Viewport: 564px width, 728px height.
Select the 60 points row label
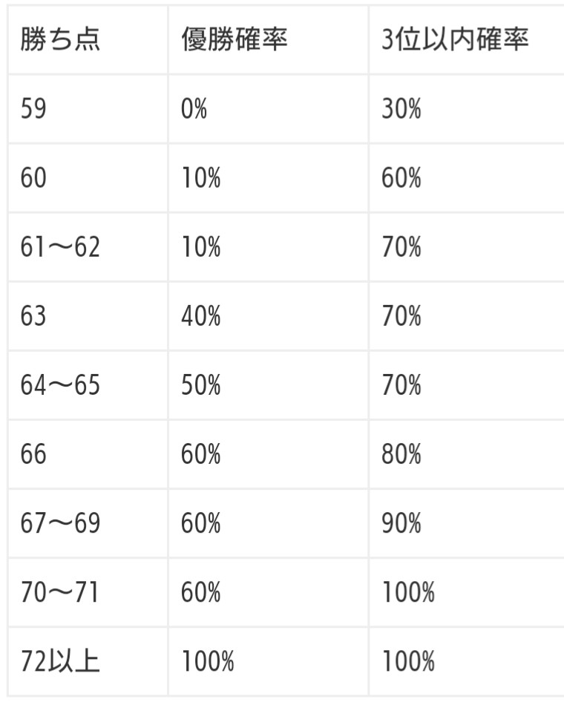tap(33, 178)
